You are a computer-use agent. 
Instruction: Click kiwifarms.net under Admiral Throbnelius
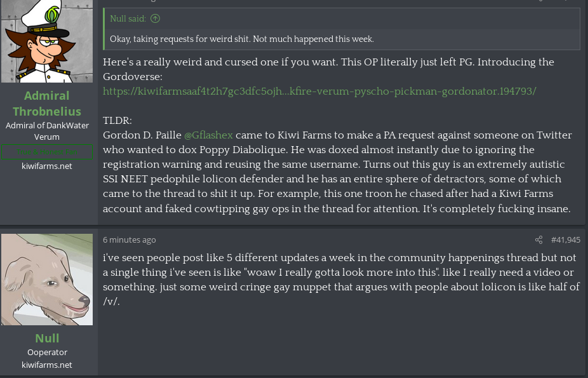click(x=47, y=166)
